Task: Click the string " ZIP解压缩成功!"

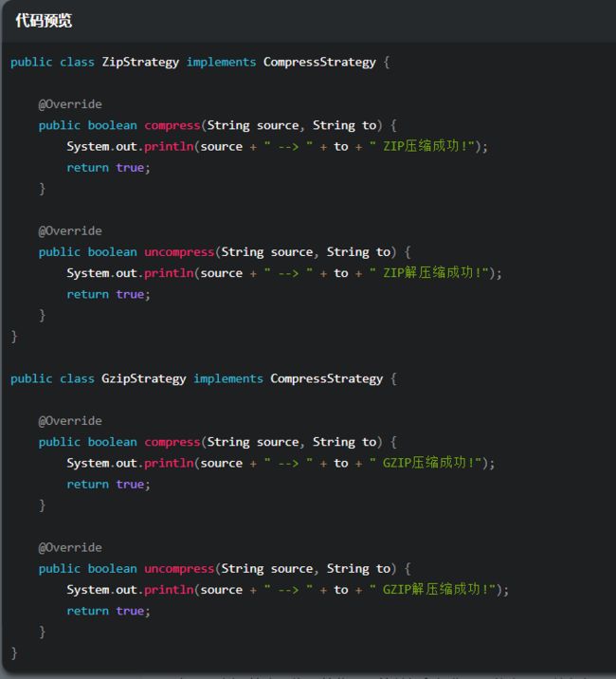Action: click(429, 273)
